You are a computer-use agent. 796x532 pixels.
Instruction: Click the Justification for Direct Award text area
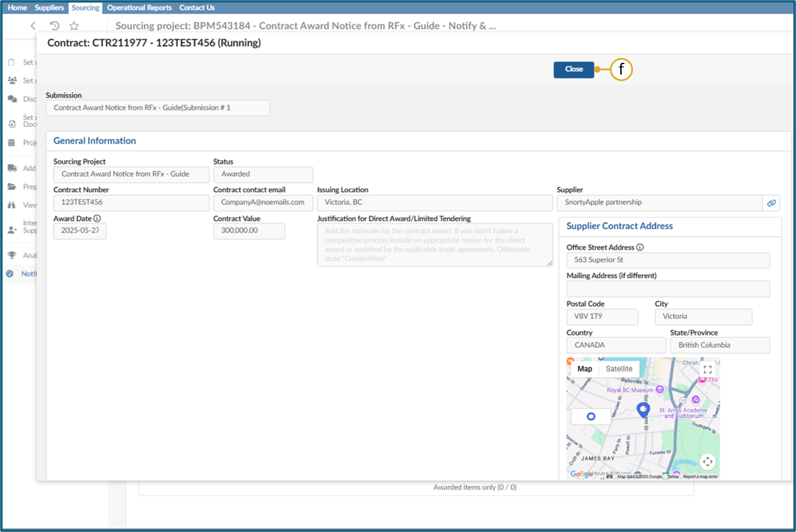coord(435,245)
